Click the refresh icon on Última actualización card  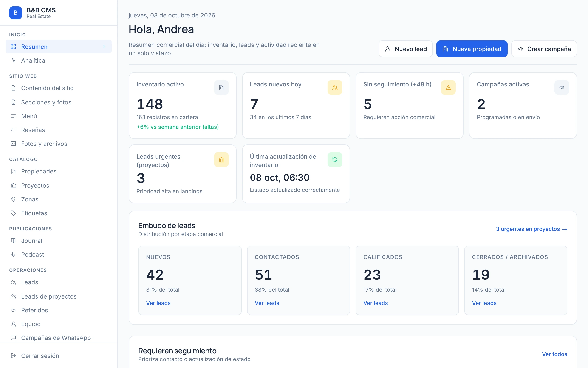[x=335, y=160]
